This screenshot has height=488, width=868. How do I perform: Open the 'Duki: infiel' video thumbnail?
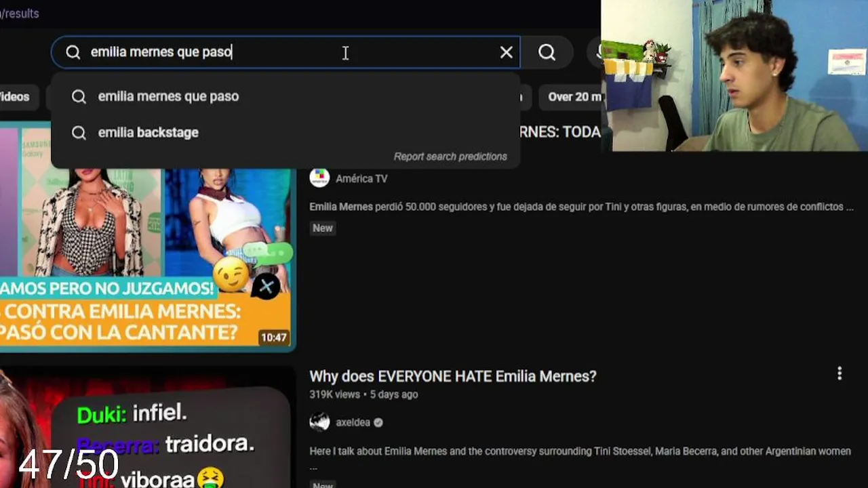click(x=147, y=428)
